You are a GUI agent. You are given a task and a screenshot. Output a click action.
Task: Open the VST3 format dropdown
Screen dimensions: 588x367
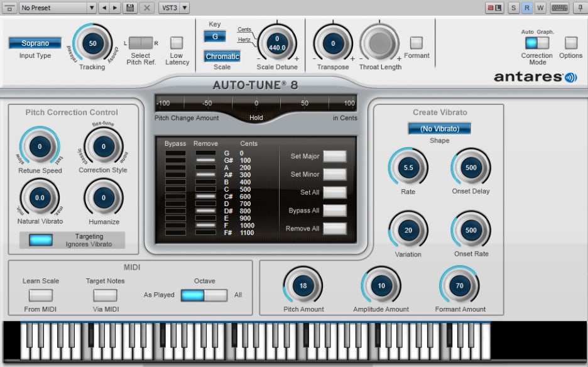(173, 8)
